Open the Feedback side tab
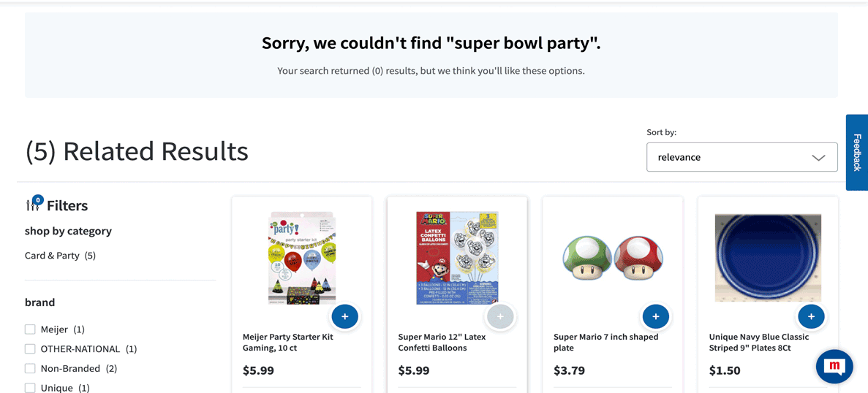The width and height of the screenshot is (868, 393). coord(857,152)
